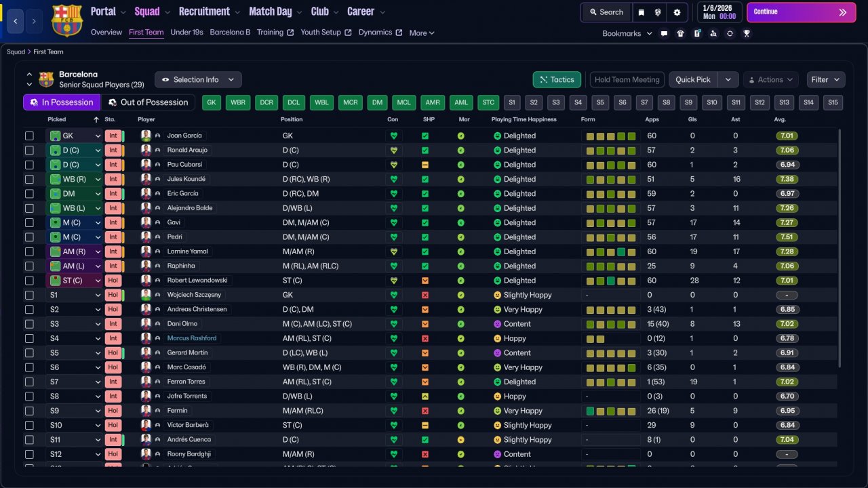
Task: Open the trophy competitions shortcut
Action: pyautogui.click(x=747, y=33)
